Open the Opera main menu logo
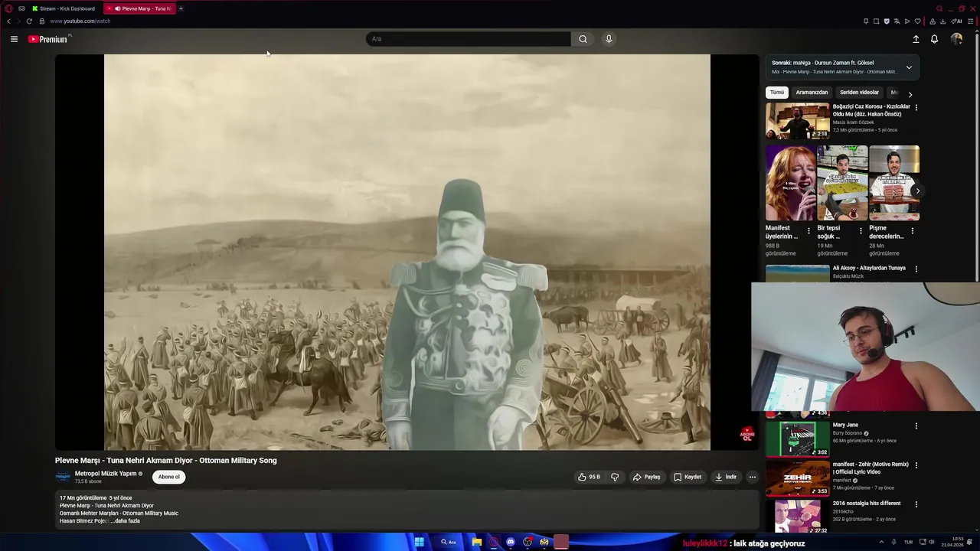 8,8
